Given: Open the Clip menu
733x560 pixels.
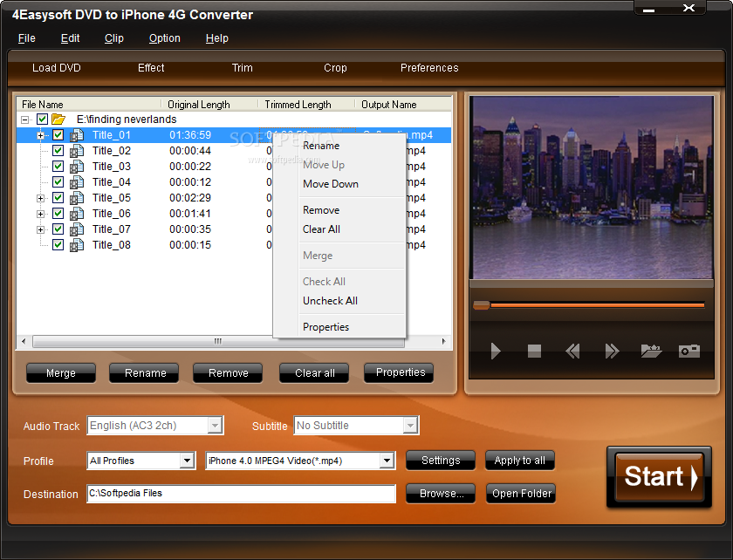Looking at the screenshot, I should point(114,38).
